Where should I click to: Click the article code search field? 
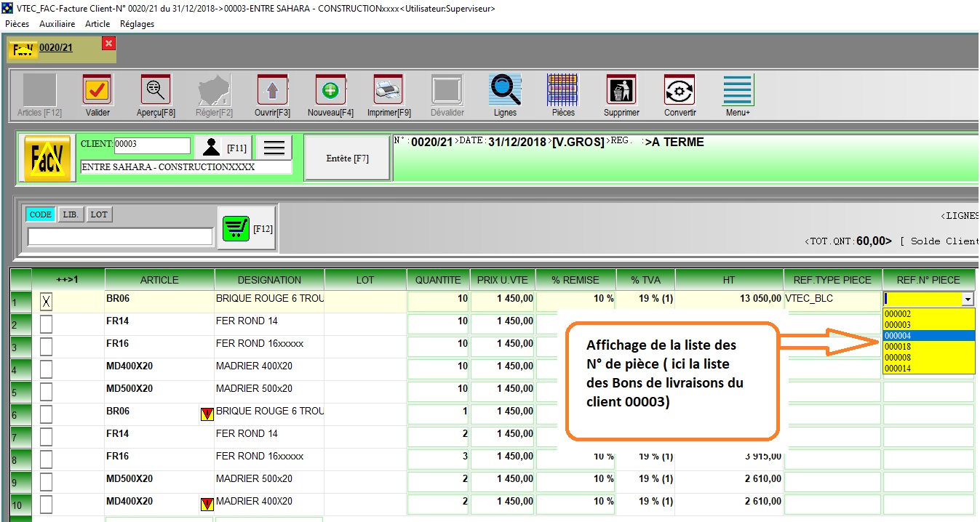point(120,236)
